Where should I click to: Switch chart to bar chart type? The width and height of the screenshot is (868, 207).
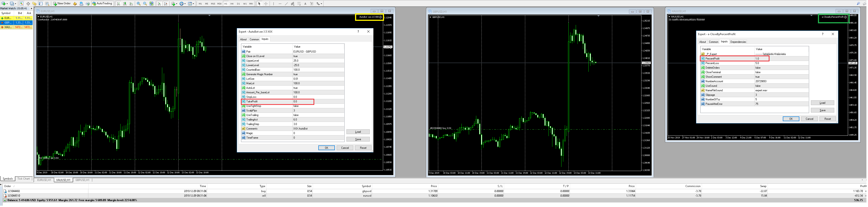pyautogui.click(x=118, y=4)
